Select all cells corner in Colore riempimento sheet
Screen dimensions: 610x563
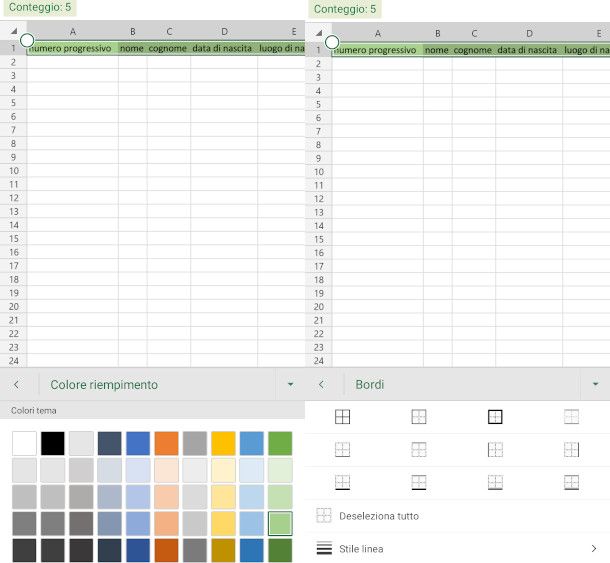pos(14,31)
